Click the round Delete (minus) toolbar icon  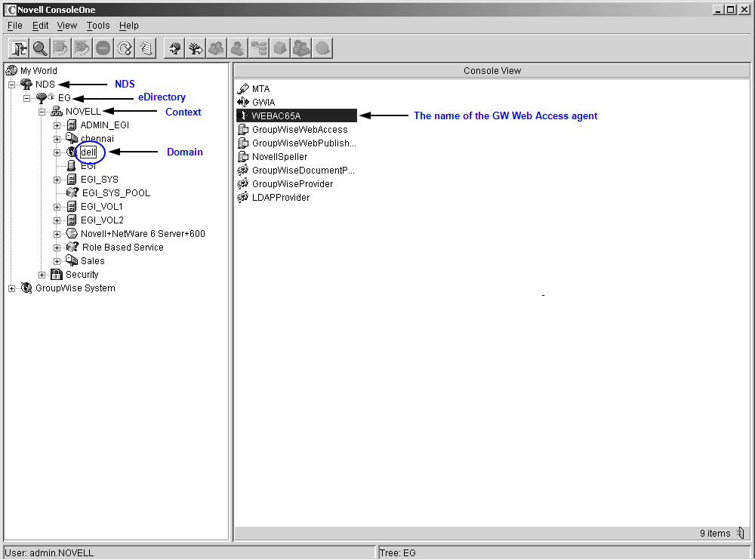click(x=103, y=48)
